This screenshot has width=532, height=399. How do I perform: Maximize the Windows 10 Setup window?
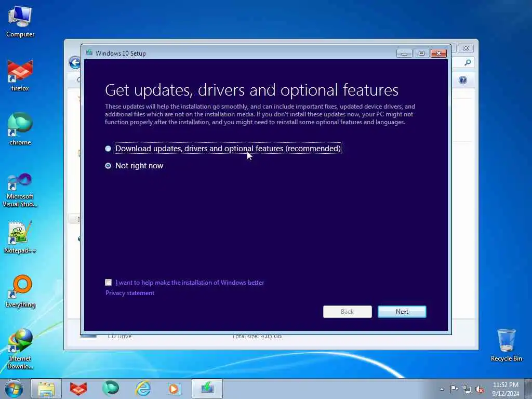point(421,54)
